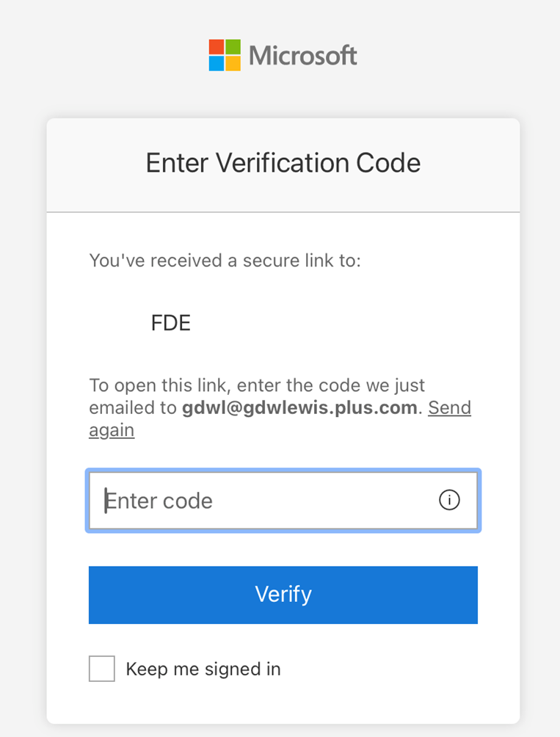
Task: Click the Keep me signed in label
Action: 203,669
